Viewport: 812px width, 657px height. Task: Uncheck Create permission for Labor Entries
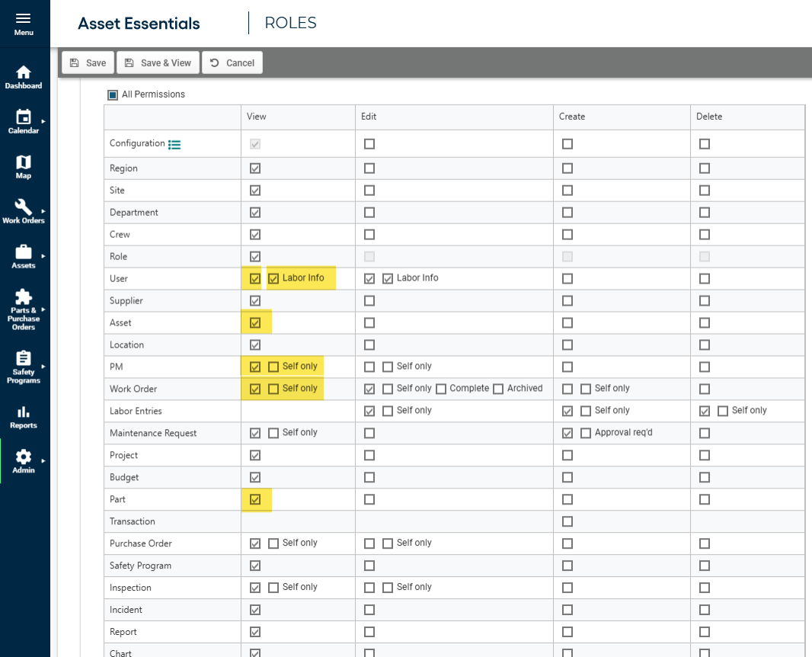(x=567, y=412)
